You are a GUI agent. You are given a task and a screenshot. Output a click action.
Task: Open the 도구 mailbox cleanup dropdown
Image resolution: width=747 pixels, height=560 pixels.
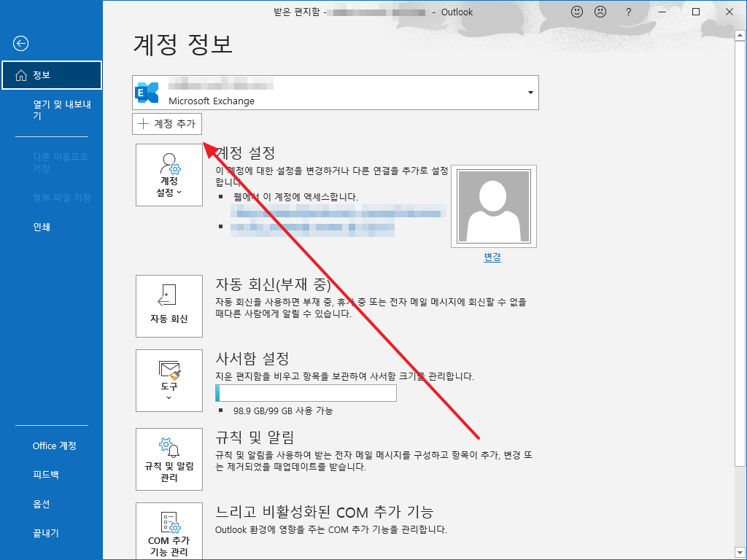pyautogui.click(x=169, y=381)
